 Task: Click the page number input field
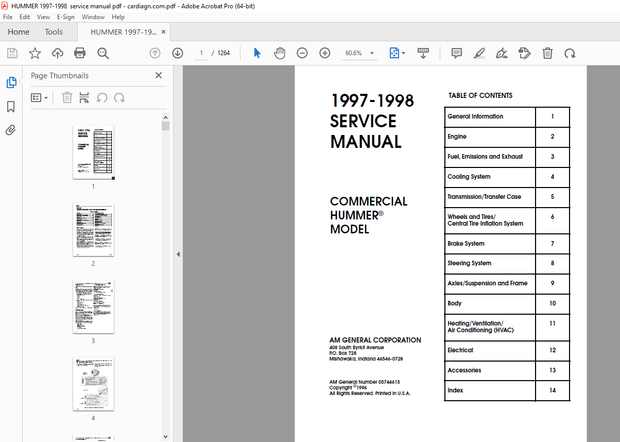201,53
